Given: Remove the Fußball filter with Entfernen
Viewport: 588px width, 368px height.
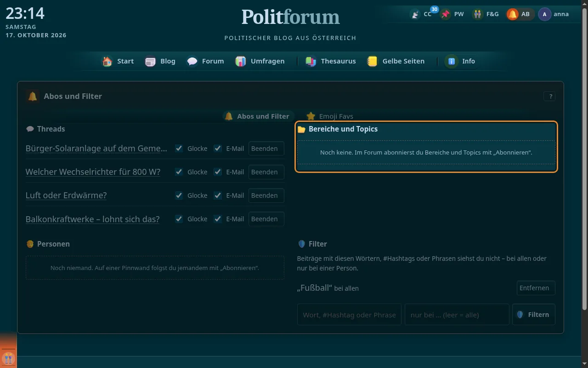Looking at the screenshot, I should point(536,288).
